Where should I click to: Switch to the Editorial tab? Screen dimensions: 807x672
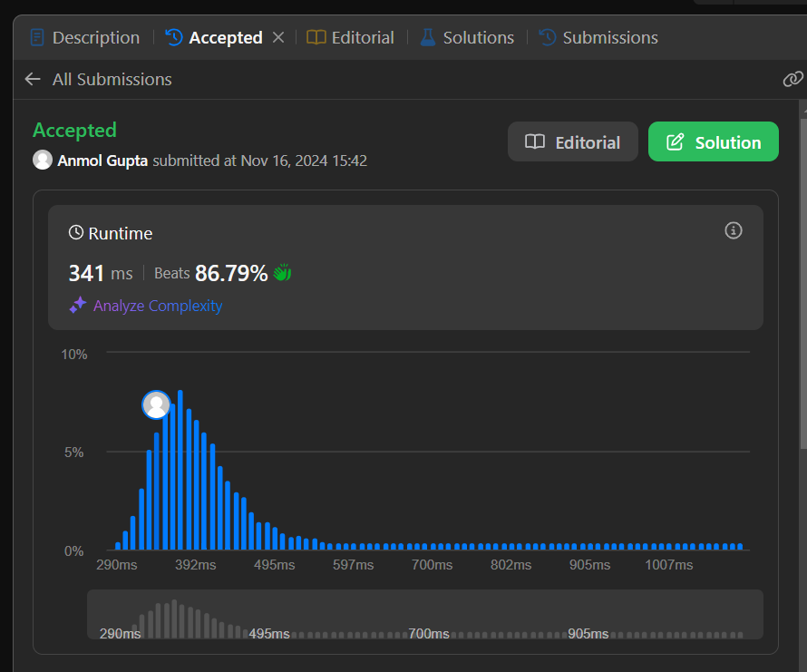pyautogui.click(x=351, y=37)
